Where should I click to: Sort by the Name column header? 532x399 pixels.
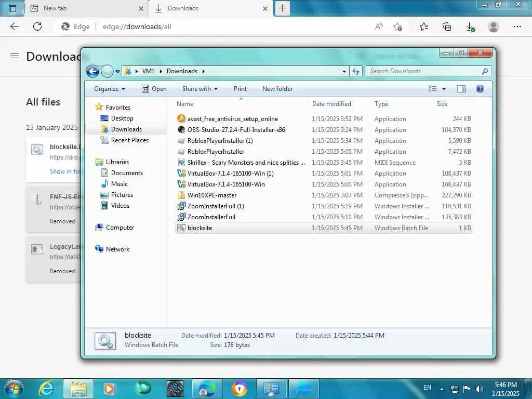(x=185, y=104)
